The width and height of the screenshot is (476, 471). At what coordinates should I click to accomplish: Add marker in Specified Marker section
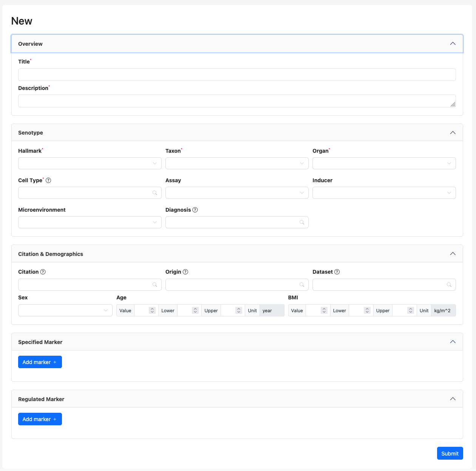(x=40, y=362)
